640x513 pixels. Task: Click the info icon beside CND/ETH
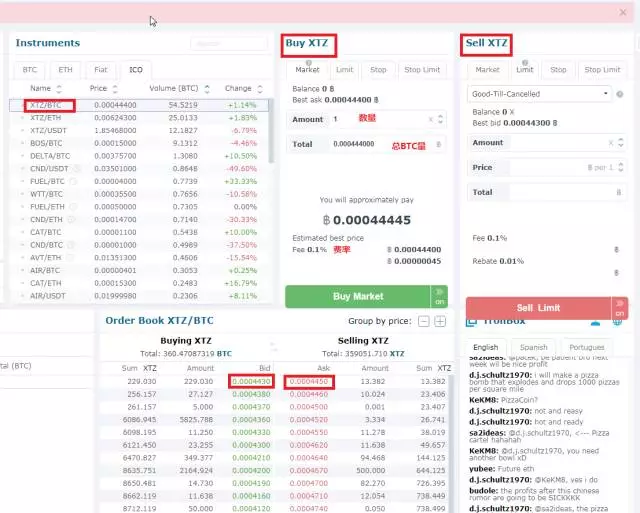coord(71,220)
